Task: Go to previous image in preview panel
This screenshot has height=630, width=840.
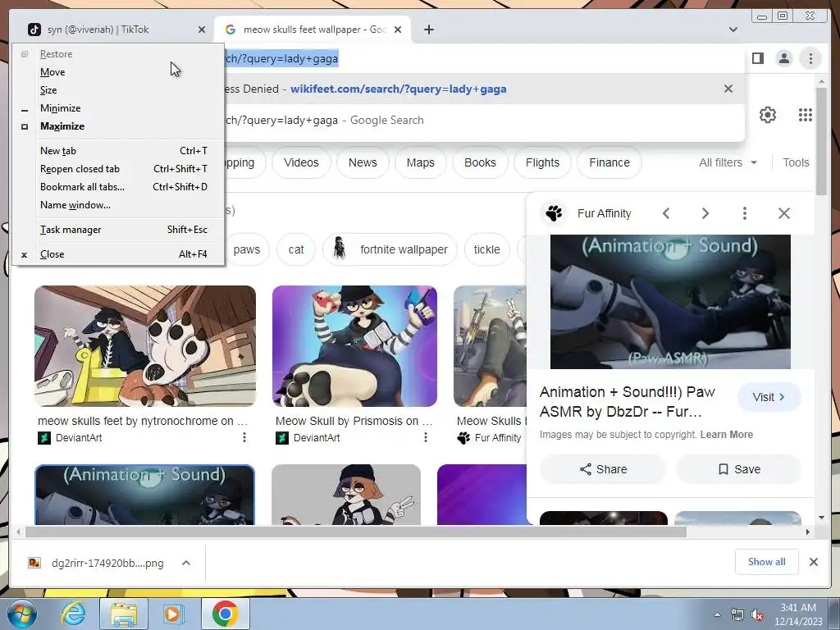Action: (x=666, y=213)
